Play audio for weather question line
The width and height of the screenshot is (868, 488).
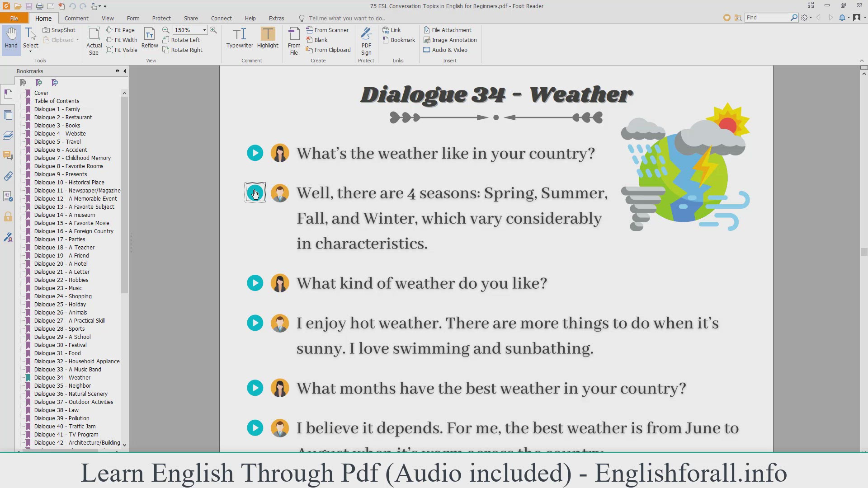pyautogui.click(x=255, y=153)
